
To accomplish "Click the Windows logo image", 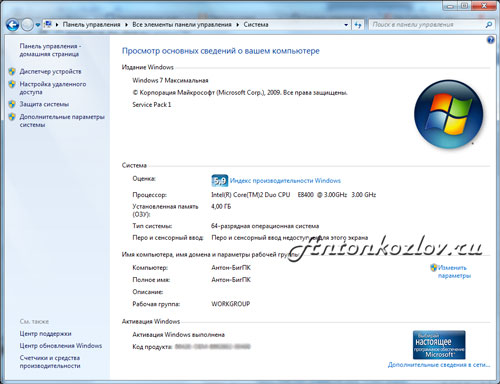I will coord(448,114).
